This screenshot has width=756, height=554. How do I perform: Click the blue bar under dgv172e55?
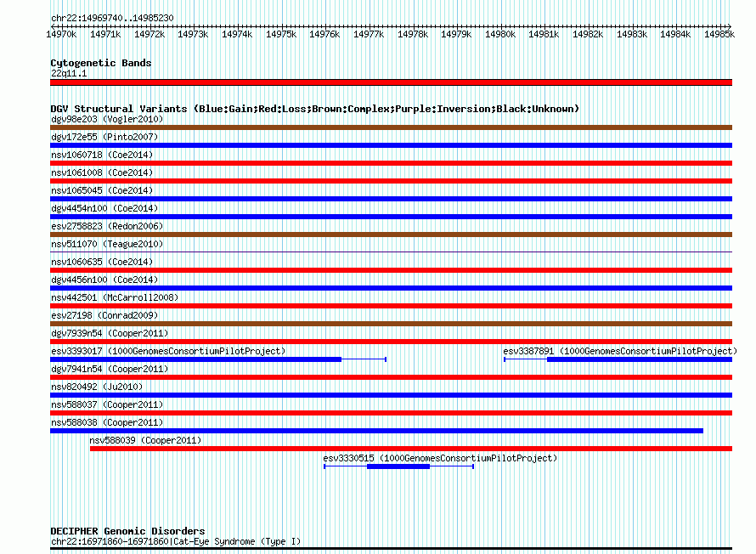[x=391, y=145]
